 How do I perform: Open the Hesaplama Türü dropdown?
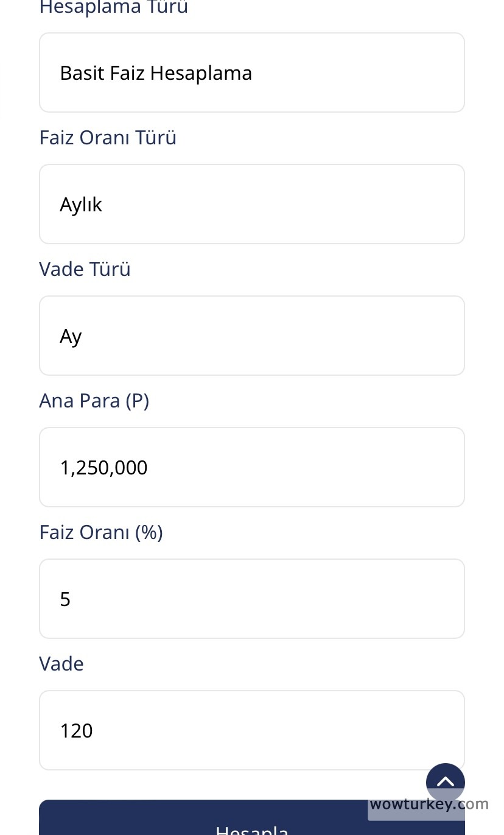pos(251,73)
